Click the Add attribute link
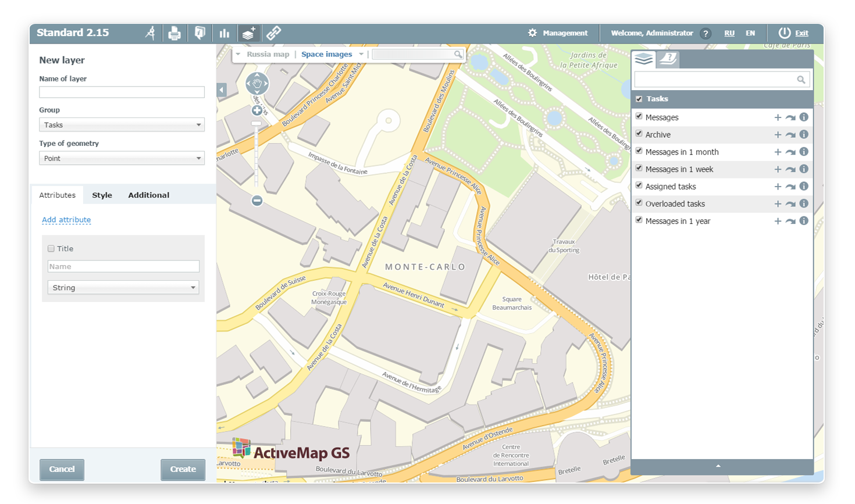Viewport: 855px width, 504px height. pyautogui.click(x=66, y=220)
